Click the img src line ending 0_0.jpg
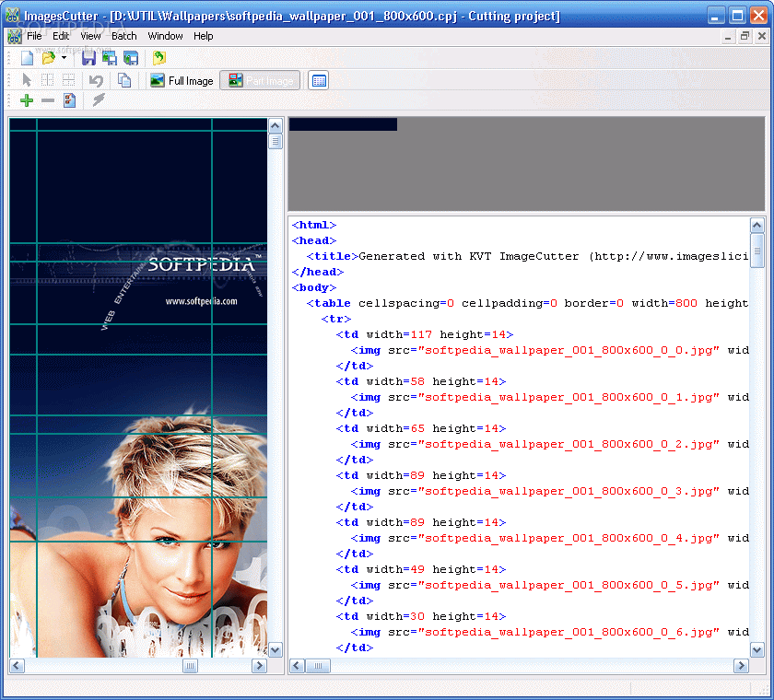This screenshot has width=774, height=700. pyautogui.click(x=549, y=350)
